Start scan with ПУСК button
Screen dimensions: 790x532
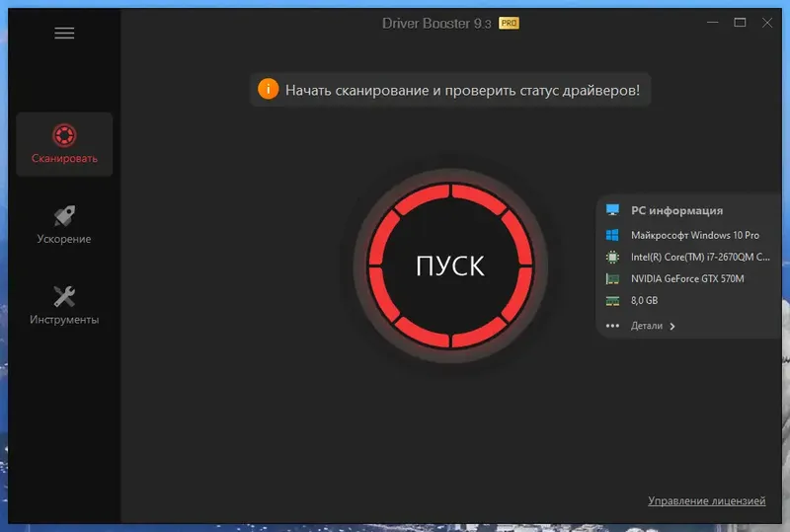(x=450, y=266)
